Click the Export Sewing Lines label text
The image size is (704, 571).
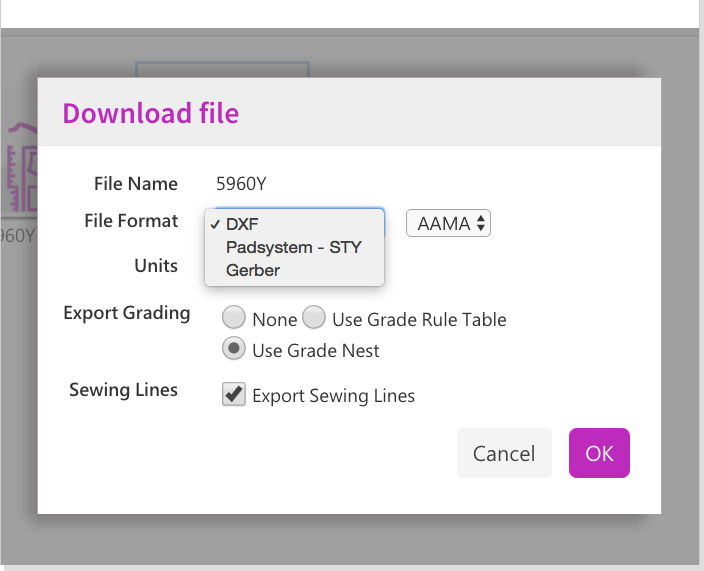333,396
